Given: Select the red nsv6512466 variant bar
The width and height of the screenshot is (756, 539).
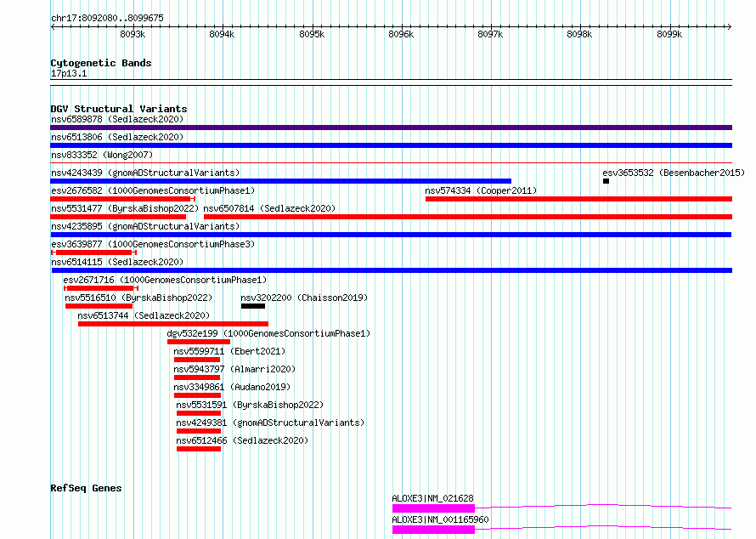Looking at the screenshot, I should point(199,449).
